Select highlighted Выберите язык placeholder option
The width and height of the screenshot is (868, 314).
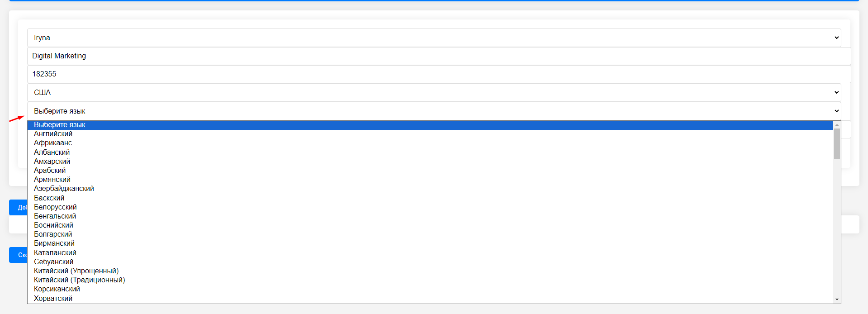point(430,125)
